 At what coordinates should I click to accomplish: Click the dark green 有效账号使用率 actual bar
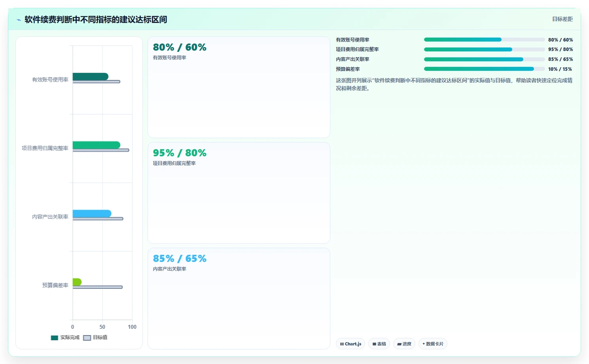[90, 76]
